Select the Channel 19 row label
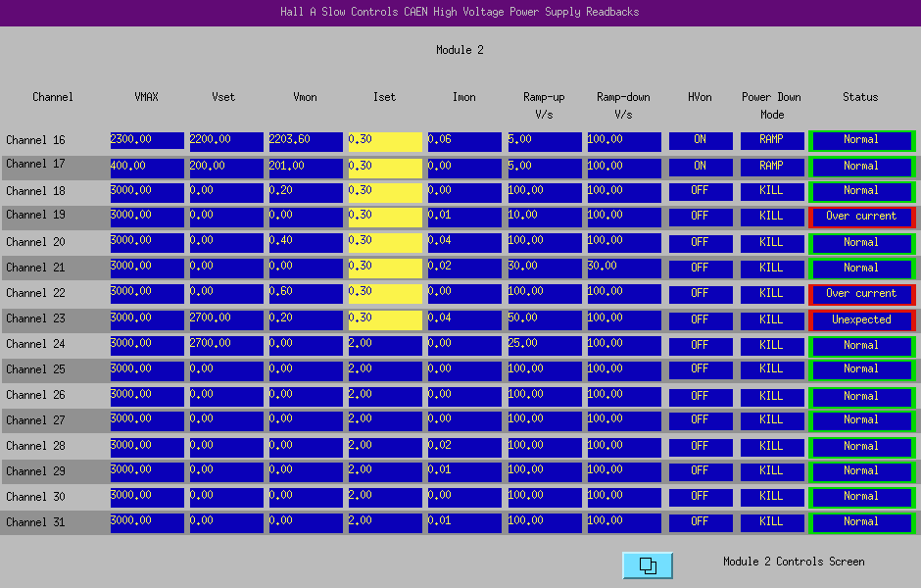This screenshot has width=921, height=588. click(36, 215)
